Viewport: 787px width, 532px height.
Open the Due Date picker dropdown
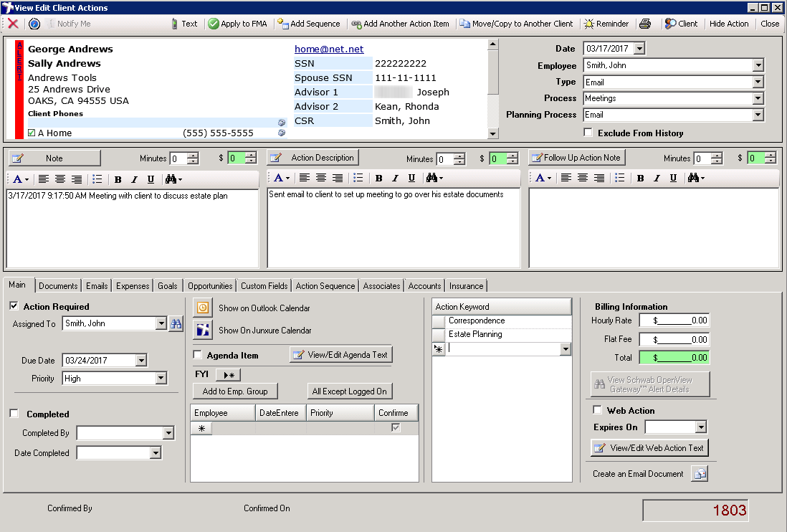pos(140,361)
